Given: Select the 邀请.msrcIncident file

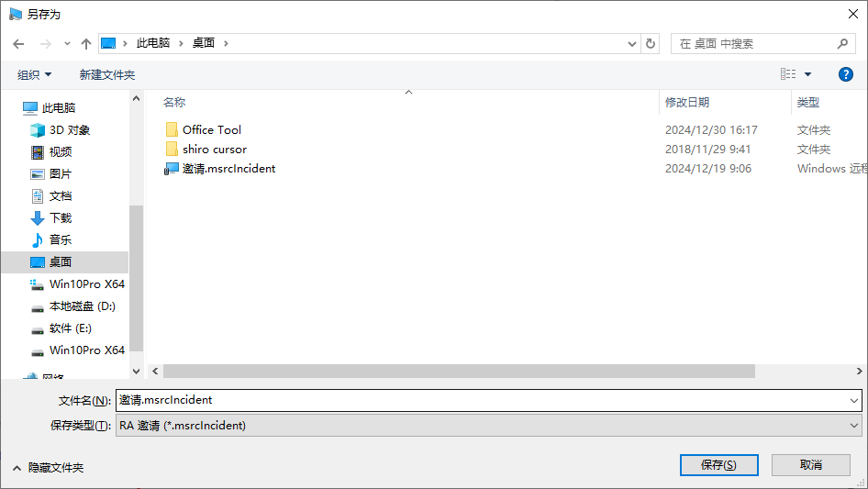Looking at the screenshot, I should (x=228, y=169).
